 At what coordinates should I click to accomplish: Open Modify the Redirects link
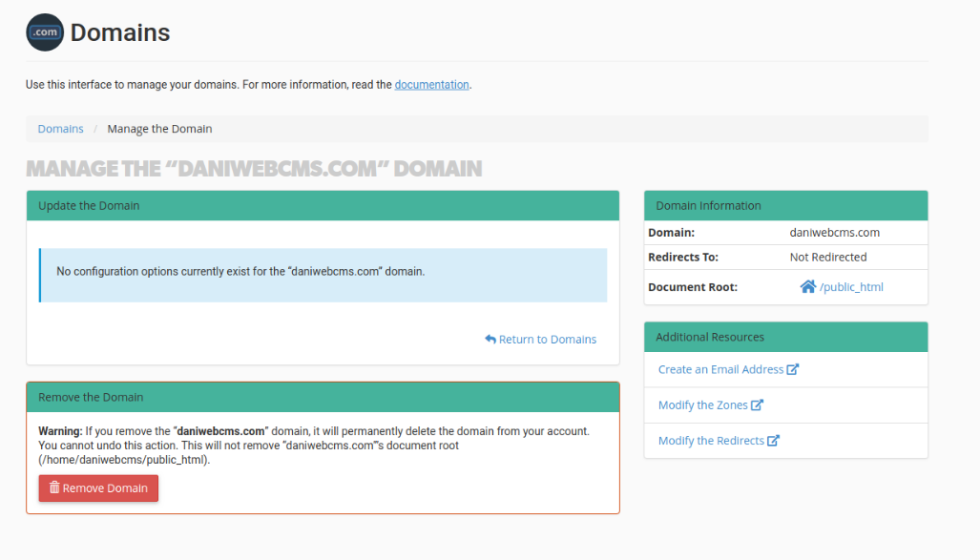point(711,441)
